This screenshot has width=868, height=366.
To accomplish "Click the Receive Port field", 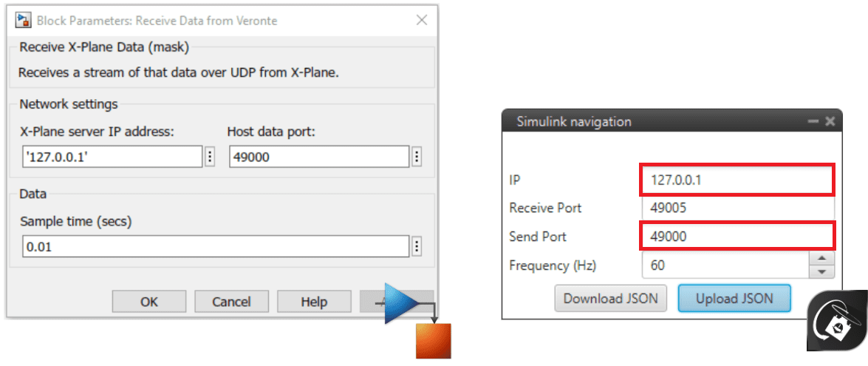I will click(x=738, y=208).
